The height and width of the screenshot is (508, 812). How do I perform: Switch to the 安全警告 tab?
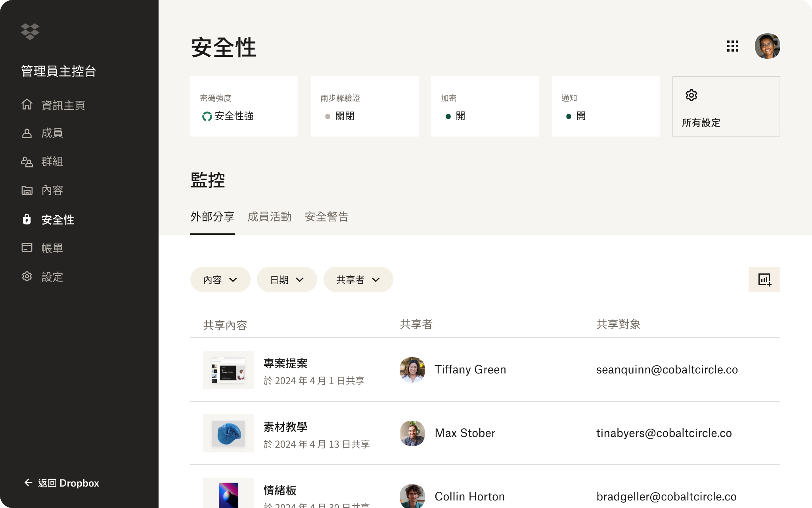[327, 217]
